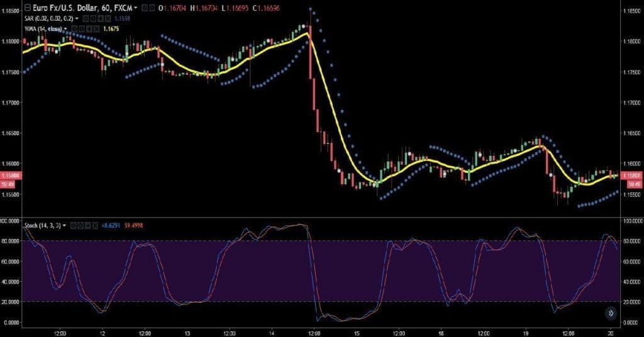This screenshot has width=644, height=337.
Task: Click the SAR value 1.1558
Action: click(x=123, y=18)
